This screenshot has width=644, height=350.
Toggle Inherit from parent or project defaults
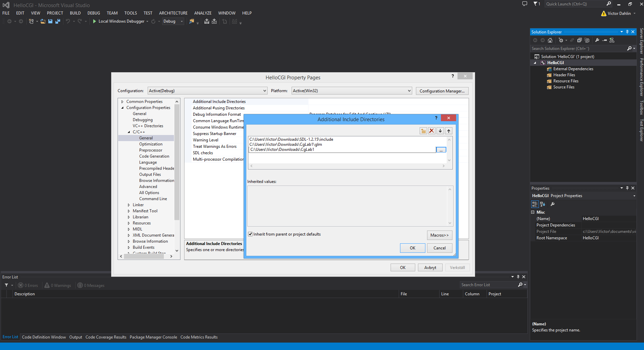click(250, 234)
